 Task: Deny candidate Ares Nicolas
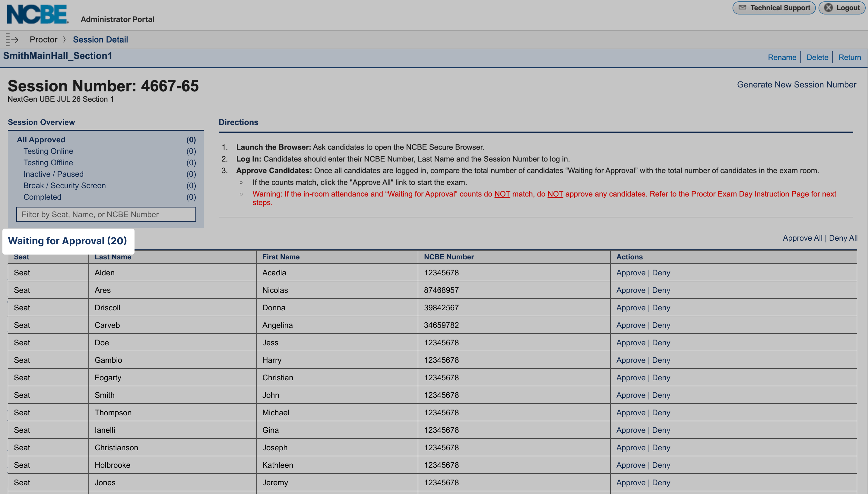(661, 290)
